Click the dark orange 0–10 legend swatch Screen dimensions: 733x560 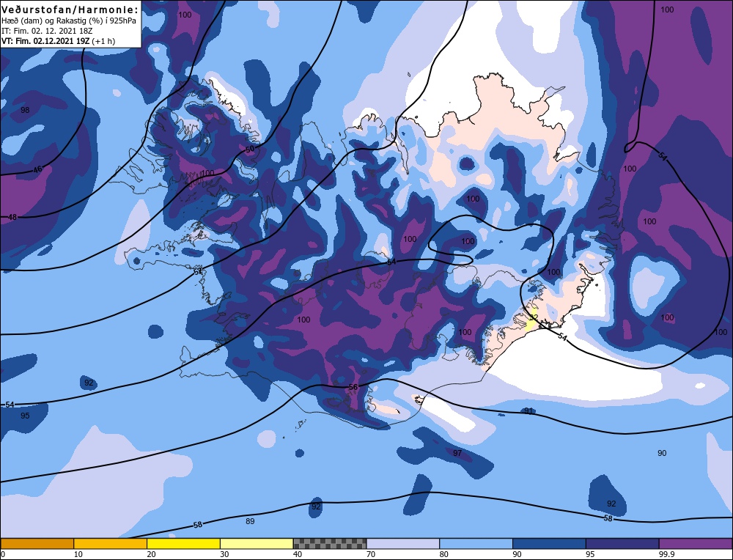click(x=37, y=543)
